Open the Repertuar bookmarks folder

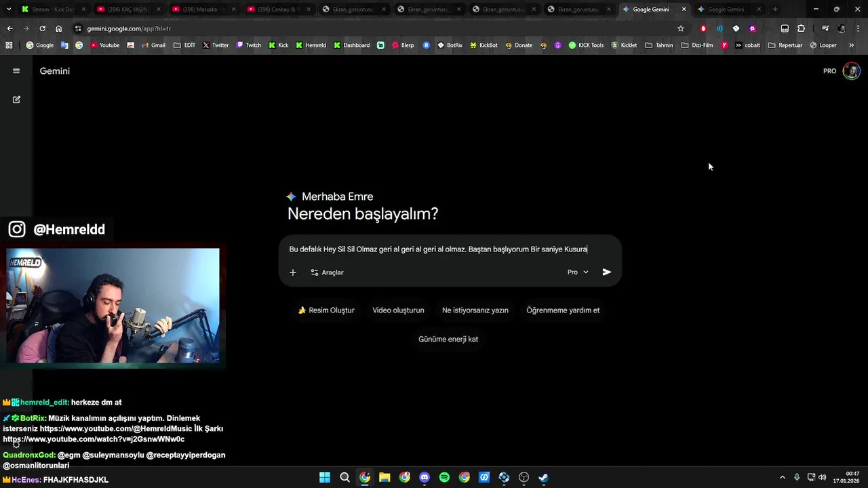pos(785,45)
